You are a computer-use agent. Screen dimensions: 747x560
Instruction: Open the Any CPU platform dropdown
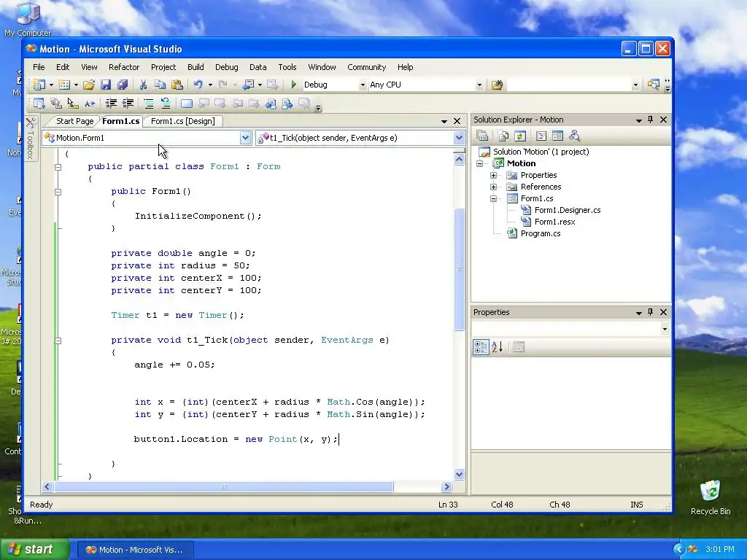click(x=479, y=85)
